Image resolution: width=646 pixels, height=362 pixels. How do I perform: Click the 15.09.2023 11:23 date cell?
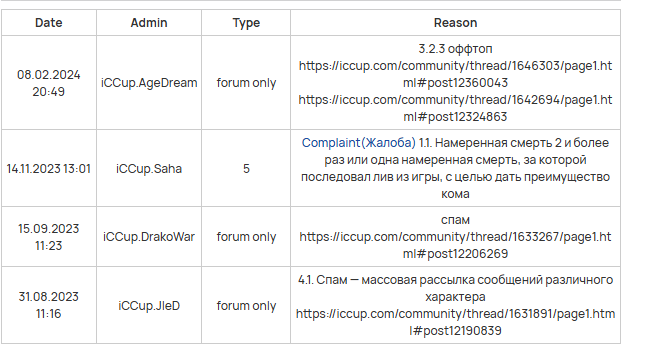(49, 237)
